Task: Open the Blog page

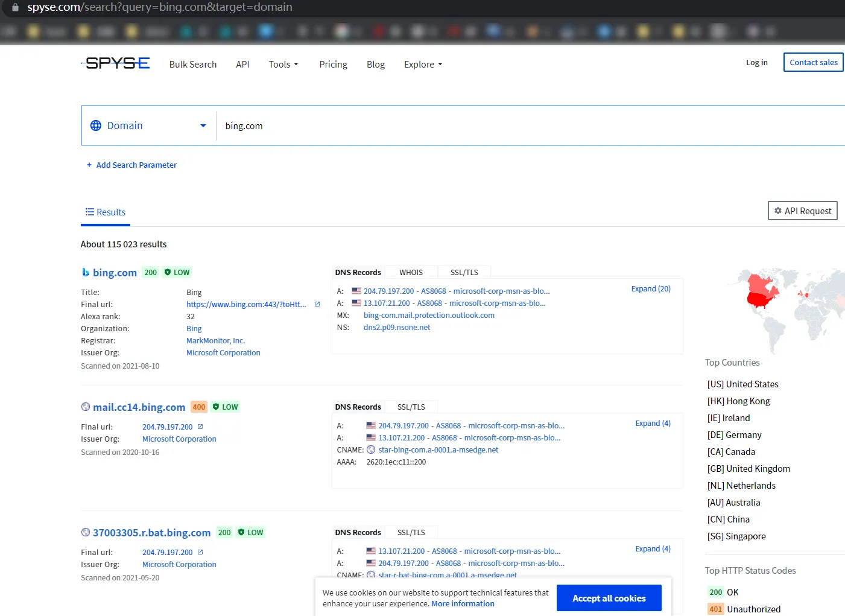Action: pos(375,64)
